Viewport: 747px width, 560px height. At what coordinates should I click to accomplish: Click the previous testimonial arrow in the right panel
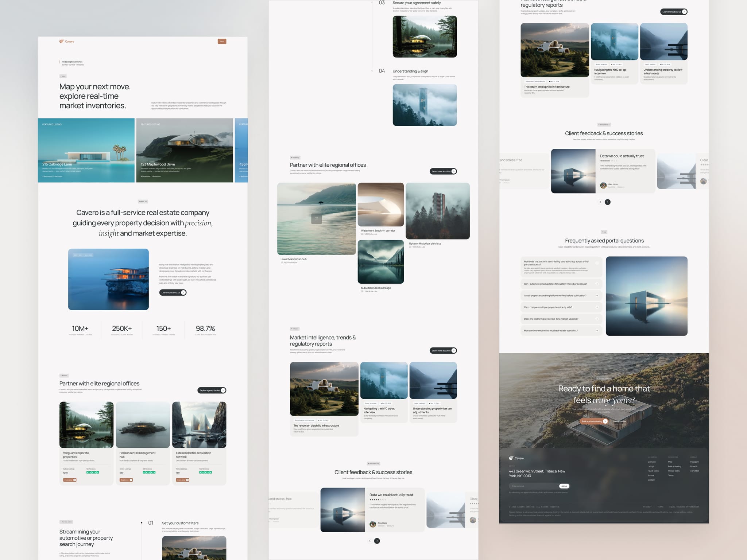point(600,202)
